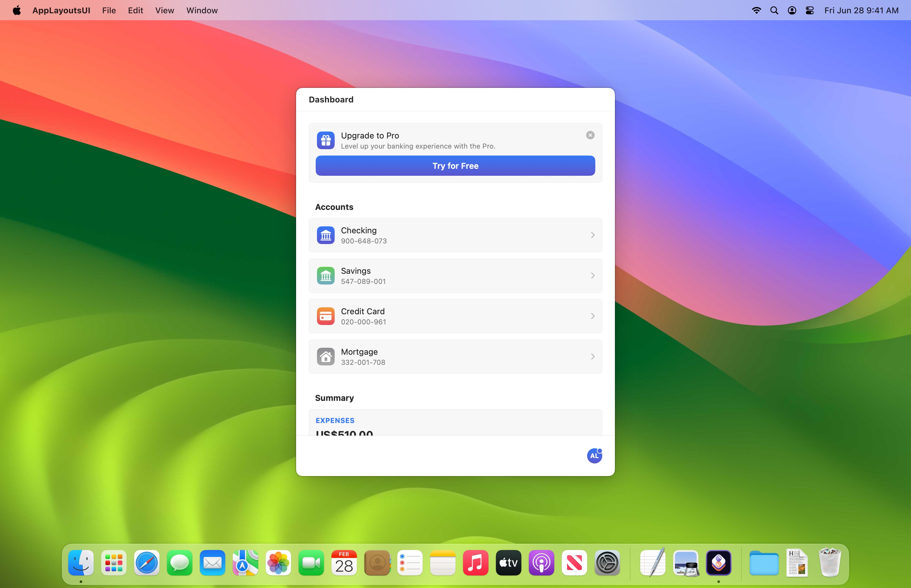The width and height of the screenshot is (911, 588).
Task: Open the Apple menu
Action: (x=17, y=10)
